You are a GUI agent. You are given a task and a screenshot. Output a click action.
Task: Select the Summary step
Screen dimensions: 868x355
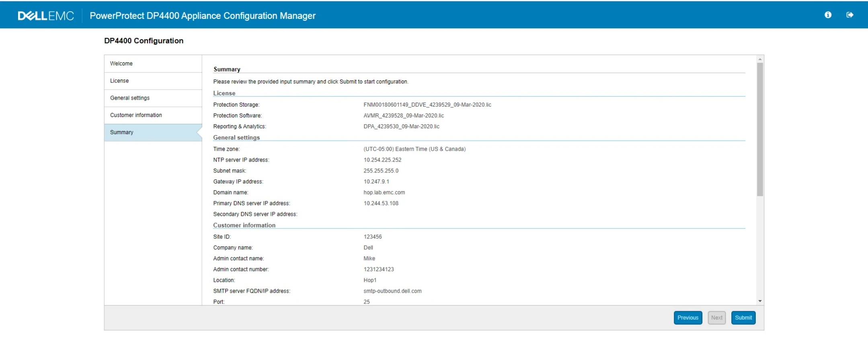pos(122,132)
